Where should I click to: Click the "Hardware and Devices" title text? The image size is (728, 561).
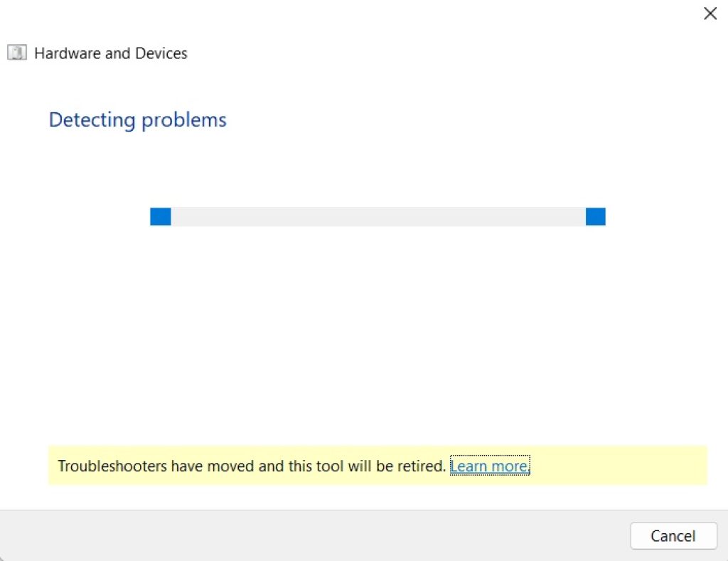click(x=111, y=53)
